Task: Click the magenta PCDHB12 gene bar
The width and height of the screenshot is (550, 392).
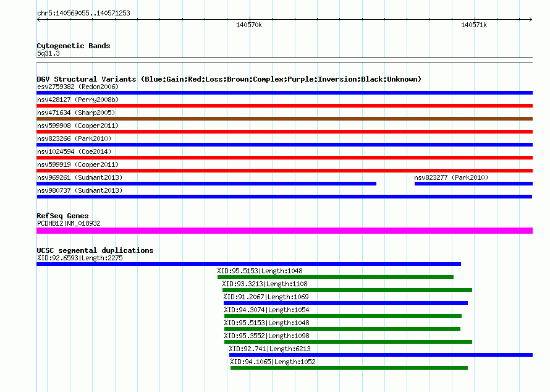Action: point(284,231)
